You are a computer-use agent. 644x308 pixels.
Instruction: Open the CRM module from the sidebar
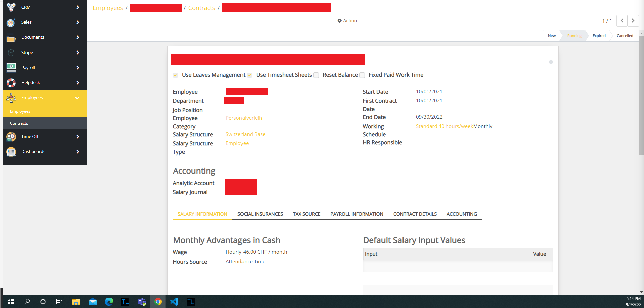(11, 7)
